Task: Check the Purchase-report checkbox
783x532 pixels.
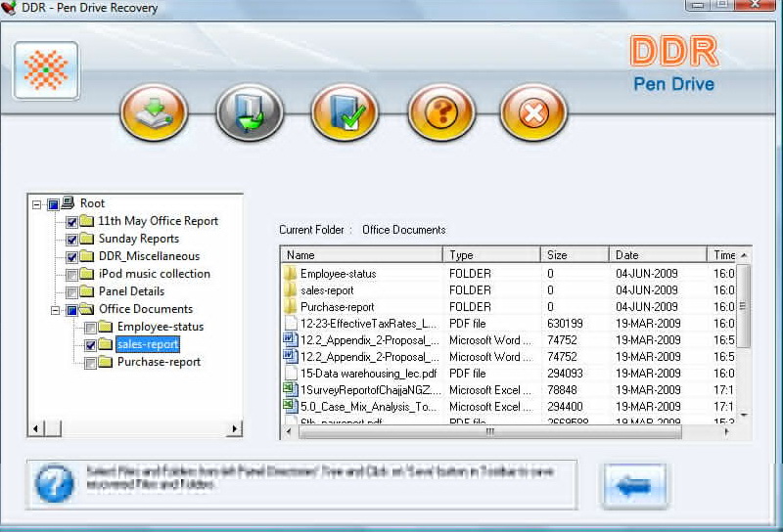Action: 90,363
